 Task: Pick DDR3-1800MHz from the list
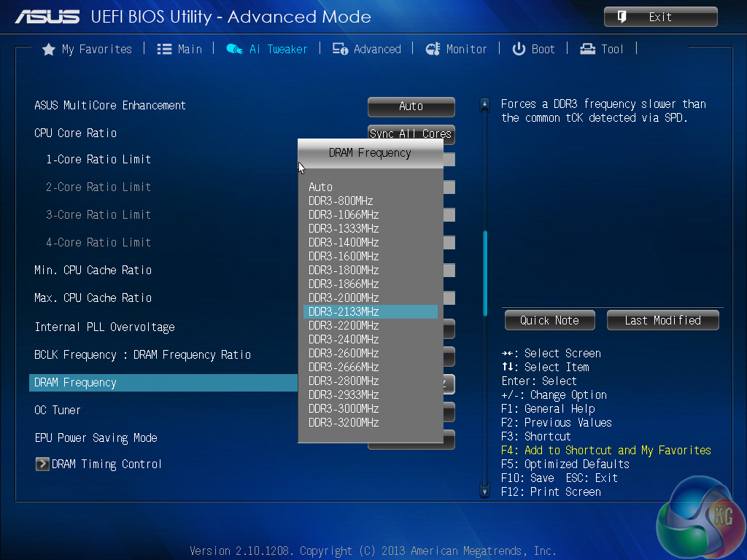click(370, 270)
